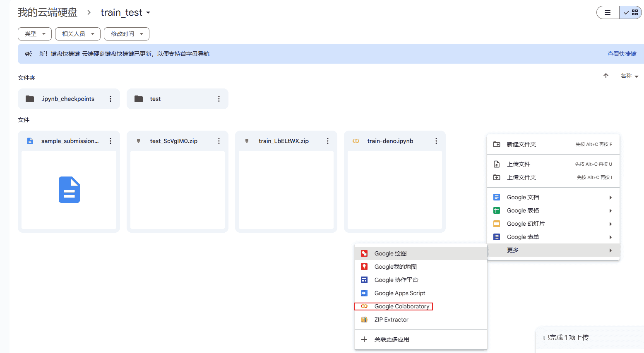The image size is (644, 353).
Task: Select ZIP Extractor in the submenu
Action: pyautogui.click(x=391, y=319)
